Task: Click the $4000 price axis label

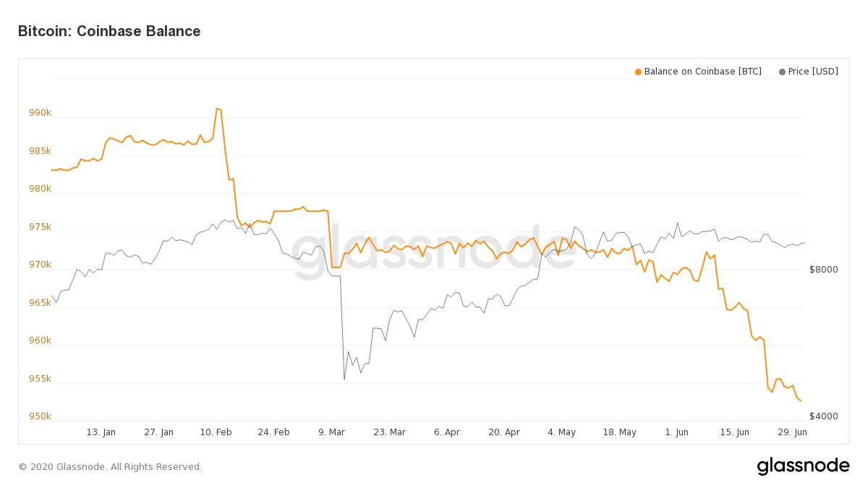Action: tap(823, 416)
